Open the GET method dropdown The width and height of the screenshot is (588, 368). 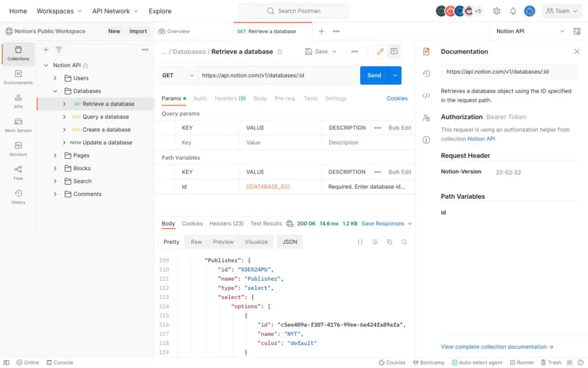pyautogui.click(x=178, y=75)
